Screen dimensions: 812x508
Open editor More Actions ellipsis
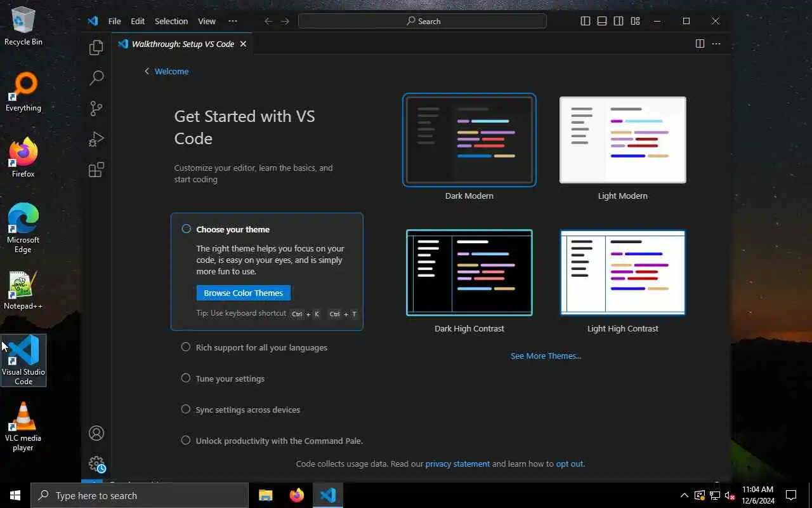tap(716, 44)
